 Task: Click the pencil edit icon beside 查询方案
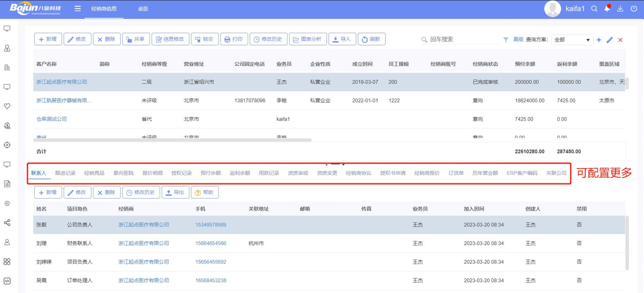[609, 39]
